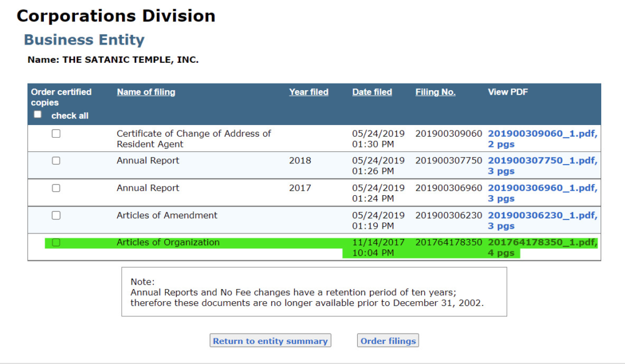Viewport: 625px width, 364px height.
Task: Check the 2018 Annual Report for certified copy
Action: click(x=56, y=160)
